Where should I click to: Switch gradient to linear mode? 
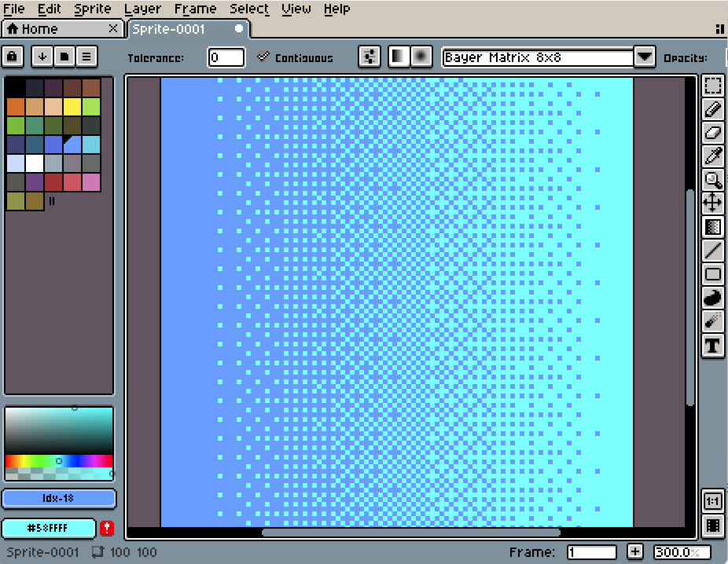(399, 57)
